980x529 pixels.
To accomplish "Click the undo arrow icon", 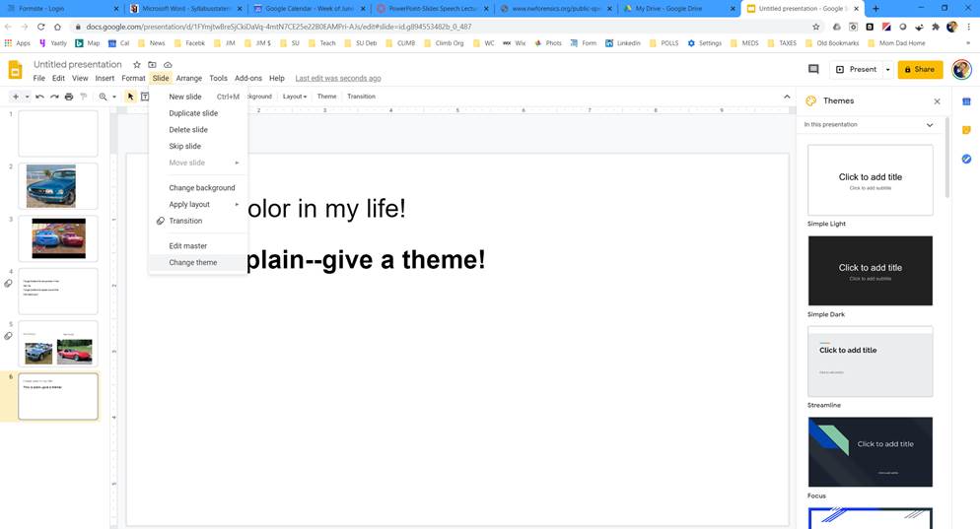I will [40, 97].
